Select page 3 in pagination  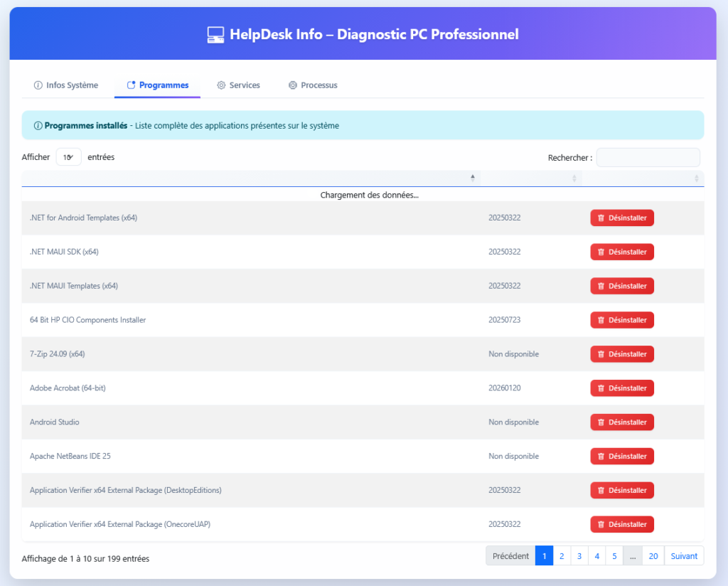[579, 556]
